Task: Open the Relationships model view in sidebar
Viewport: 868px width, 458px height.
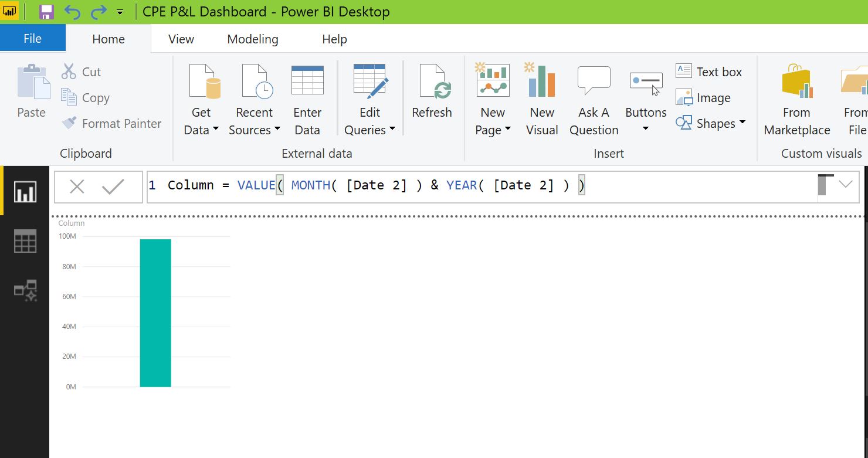Action: 25,290
